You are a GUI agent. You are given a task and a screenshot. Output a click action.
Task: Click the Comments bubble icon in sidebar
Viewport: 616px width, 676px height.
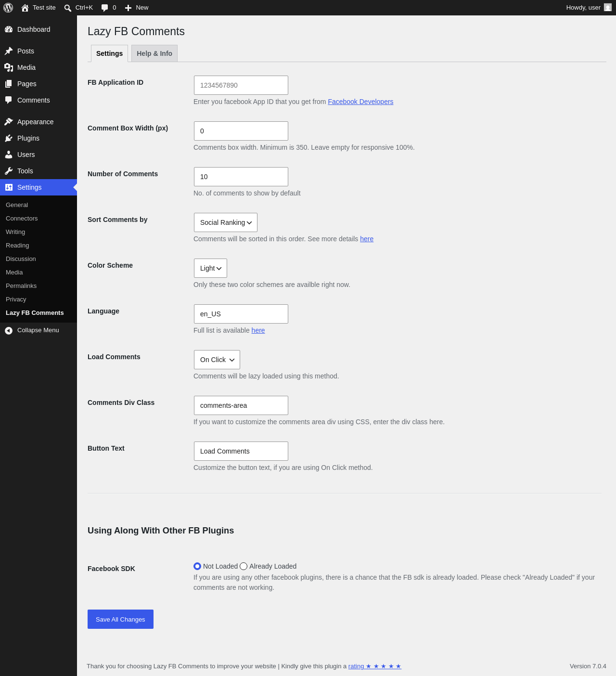tap(9, 100)
